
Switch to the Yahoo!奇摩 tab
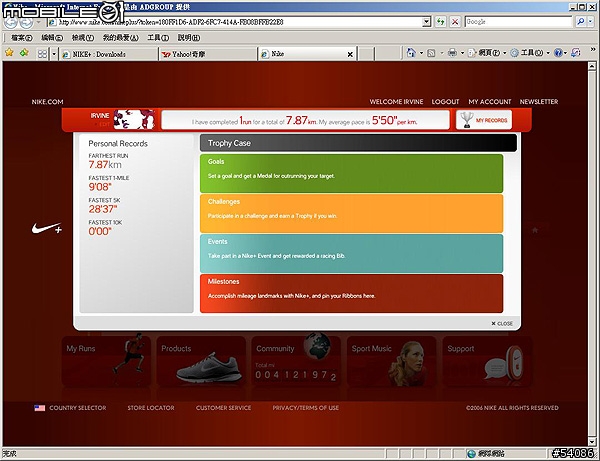pos(207,54)
